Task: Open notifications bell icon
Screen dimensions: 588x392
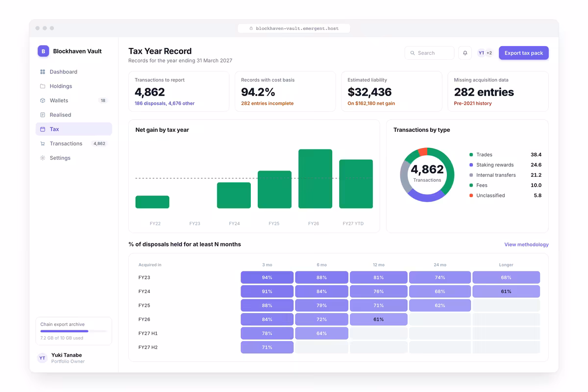Action: (x=465, y=53)
